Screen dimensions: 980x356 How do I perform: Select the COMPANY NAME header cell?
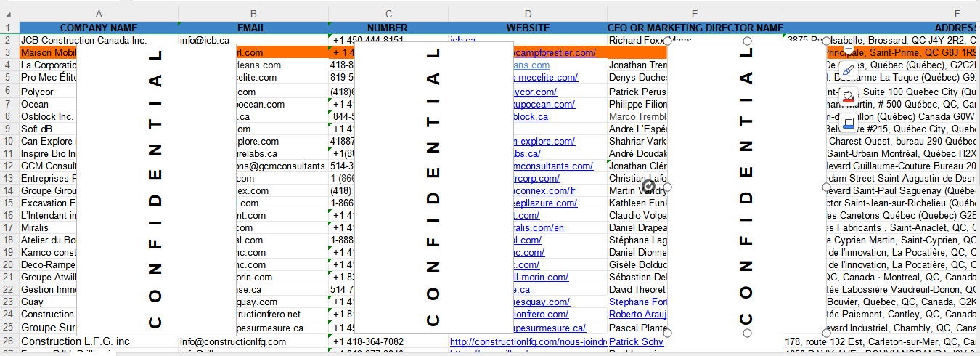coord(99,28)
